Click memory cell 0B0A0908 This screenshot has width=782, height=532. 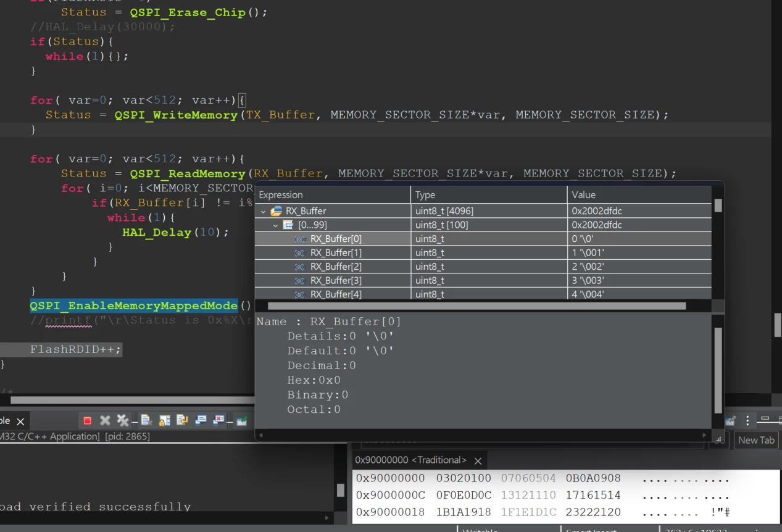(593, 478)
